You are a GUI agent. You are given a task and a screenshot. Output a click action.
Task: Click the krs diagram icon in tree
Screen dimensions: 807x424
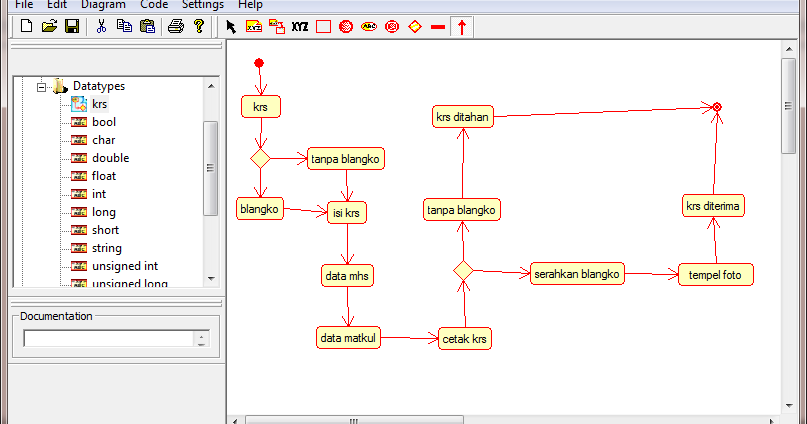[x=79, y=104]
